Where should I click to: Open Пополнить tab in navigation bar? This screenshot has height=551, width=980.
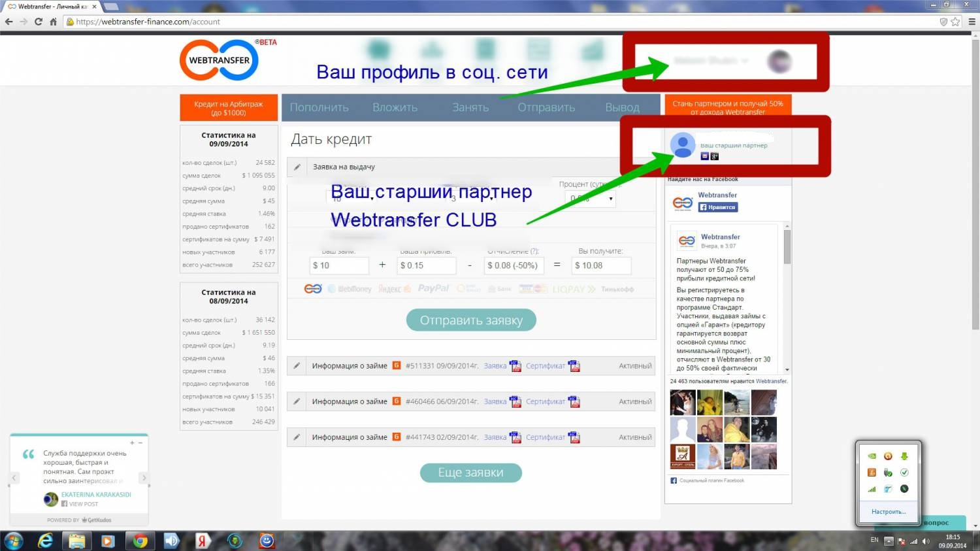(319, 107)
